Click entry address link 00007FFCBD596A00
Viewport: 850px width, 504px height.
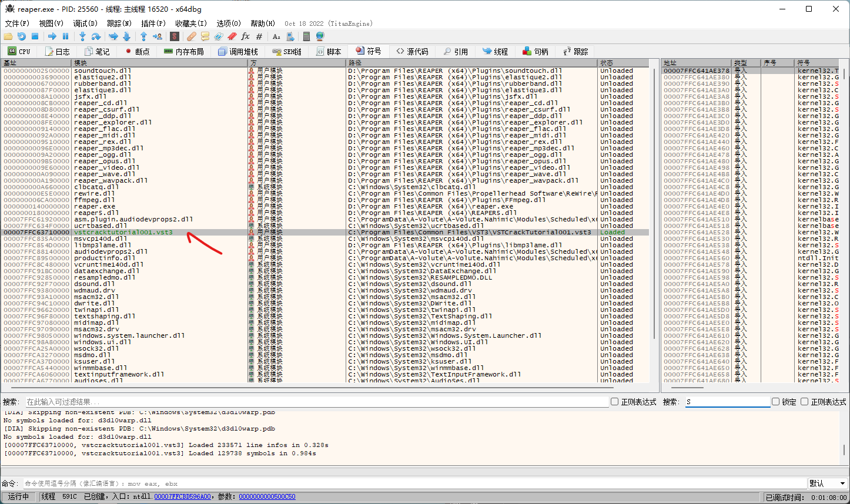pos(182,497)
